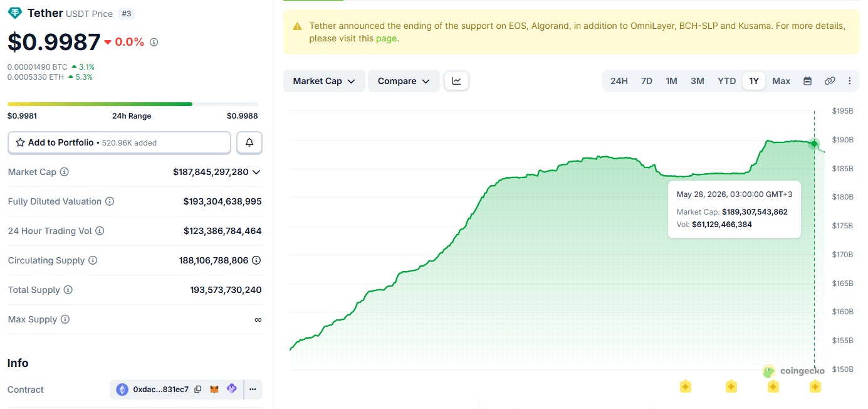Copy chart link icon
This screenshot has width=868, height=409.
point(830,81)
